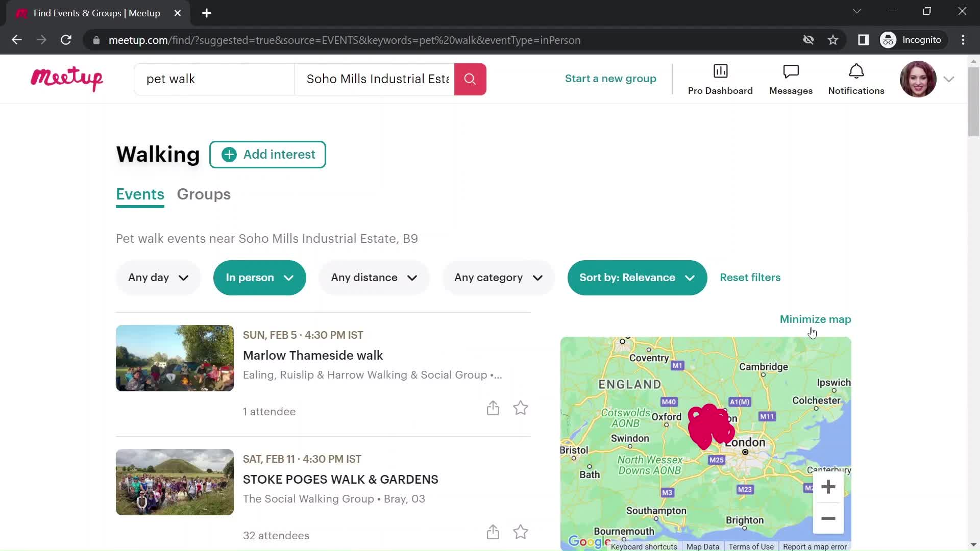Switch to the Groups tab
This screenshot has width=980, height=551.
[x=204, y=194]
